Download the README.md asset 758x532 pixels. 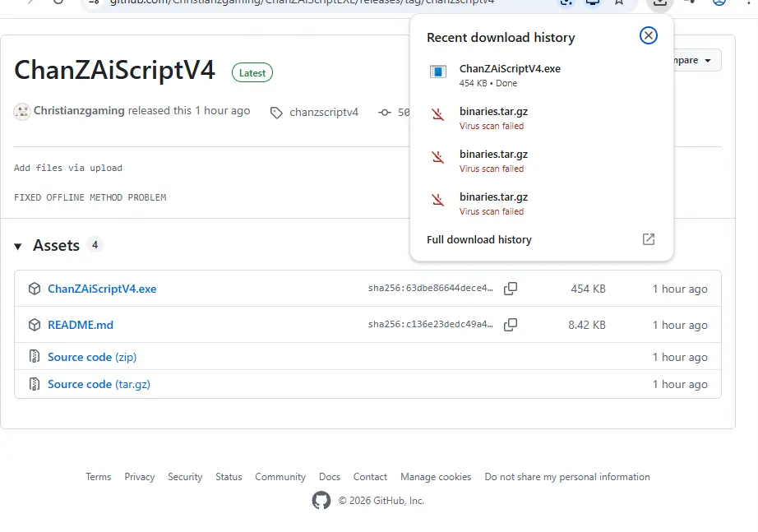click(81, 325)
